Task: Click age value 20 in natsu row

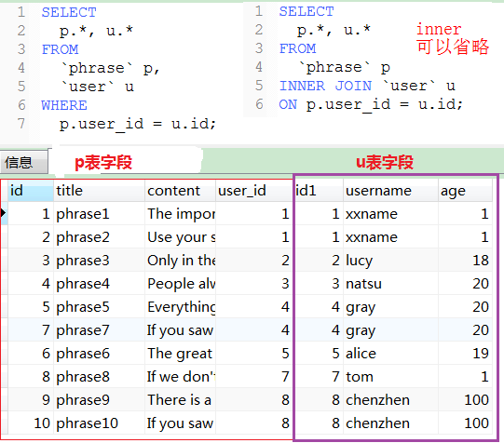Action: tap(465, 284)
